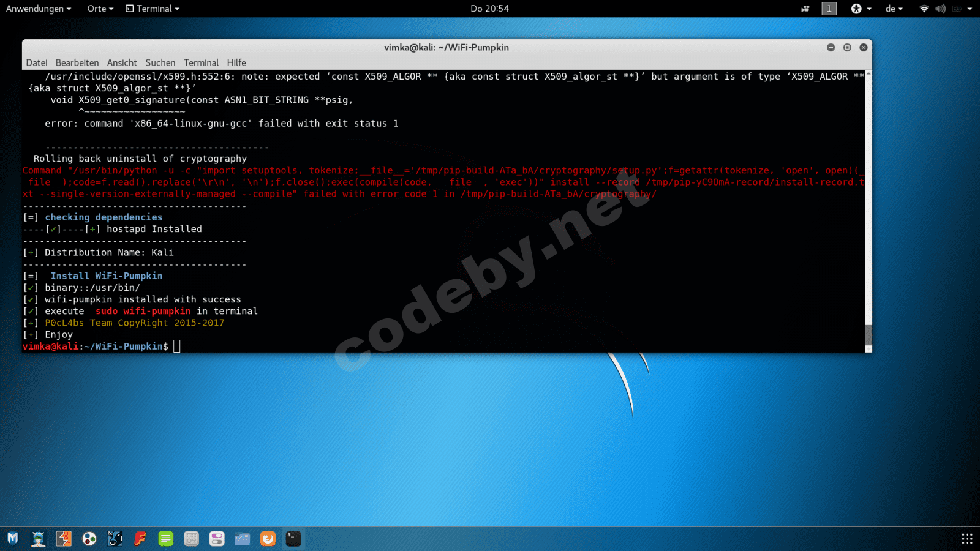Close the terminal window
Viewport: 980px width, 551px height.
click(x=864, y=47)
